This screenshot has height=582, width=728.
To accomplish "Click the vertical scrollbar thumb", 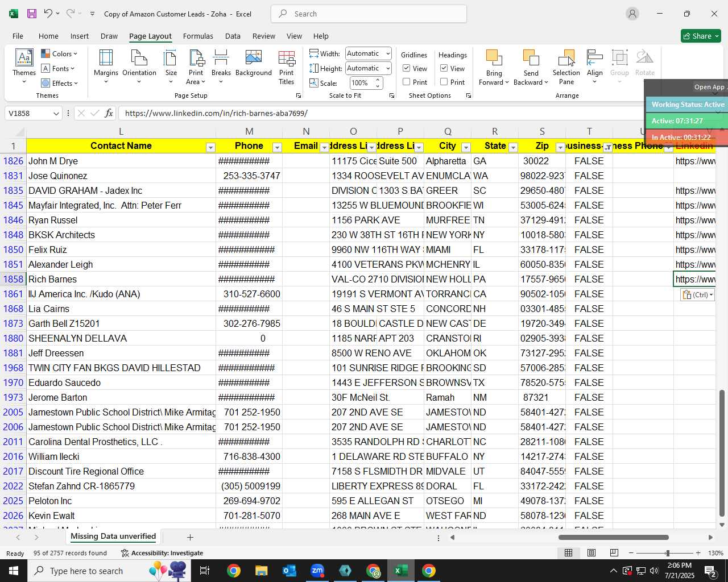I will [722, 453].
